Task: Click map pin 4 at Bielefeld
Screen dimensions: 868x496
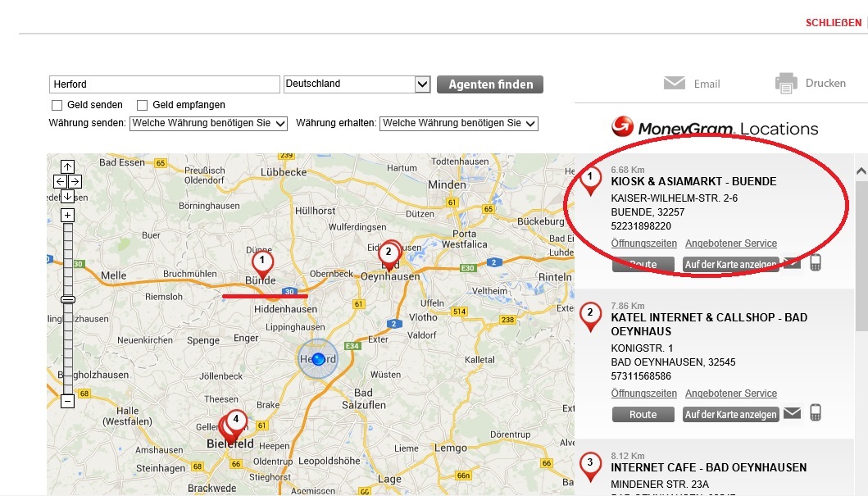Action: (236, 422)
